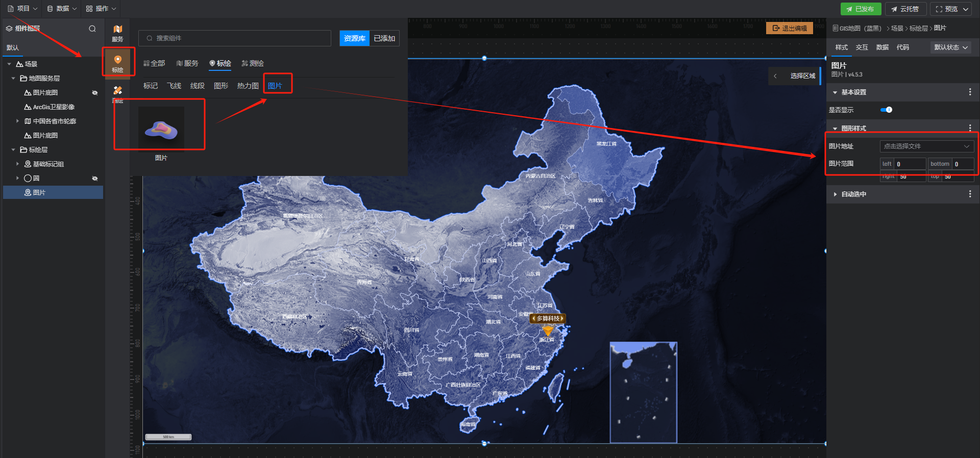This screenshot has width=980, height=458.
Task: Collapse the 基本设置 section
Action: [x=835, y=92]
